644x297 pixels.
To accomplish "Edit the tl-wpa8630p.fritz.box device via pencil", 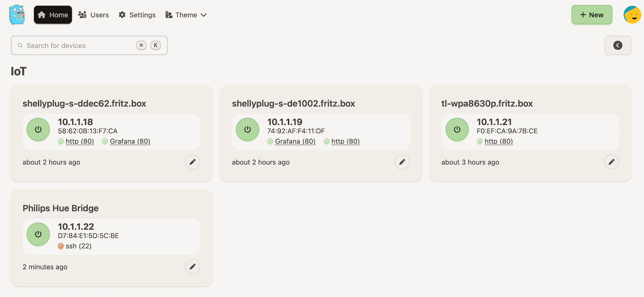I will tap(611, 162).
